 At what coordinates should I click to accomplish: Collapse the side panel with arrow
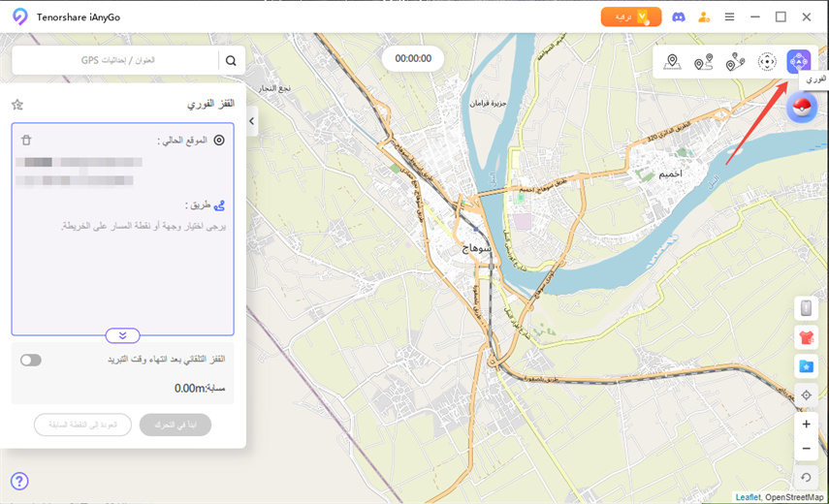tap(252, 121)
